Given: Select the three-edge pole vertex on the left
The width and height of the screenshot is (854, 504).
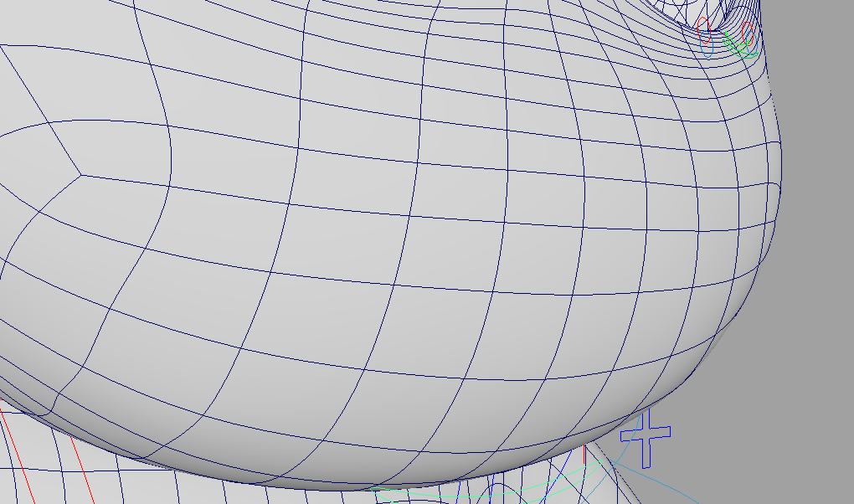Looking at the screenshot, I should point(80,175).
